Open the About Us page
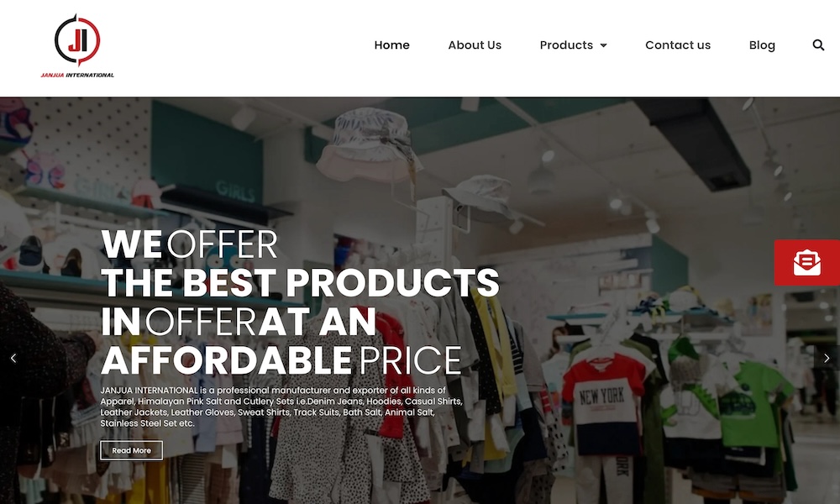This screenshot has height=504, width=840. 475,45
